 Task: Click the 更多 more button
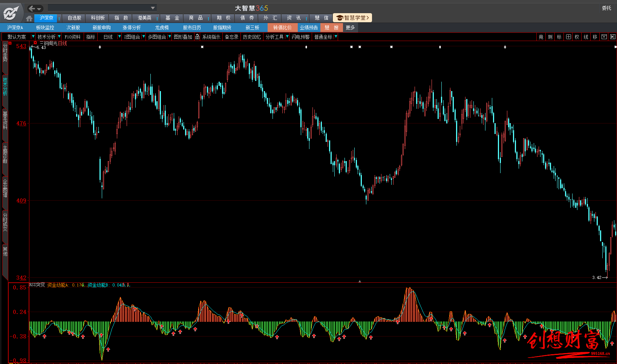pos(351,27)
